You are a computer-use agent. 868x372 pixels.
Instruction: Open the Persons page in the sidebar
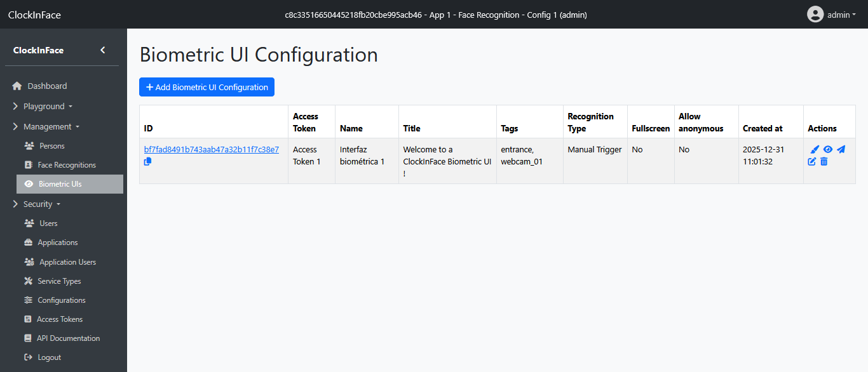pos(51,145)
